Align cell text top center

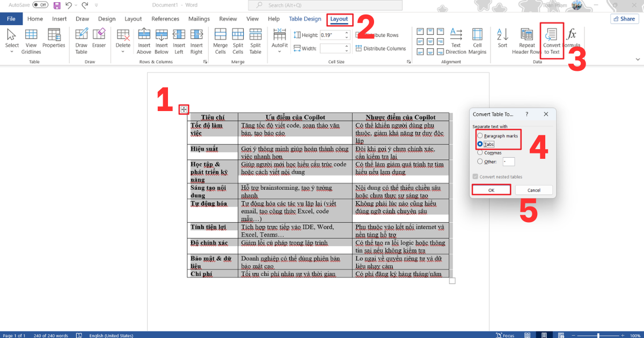point(430,31)
